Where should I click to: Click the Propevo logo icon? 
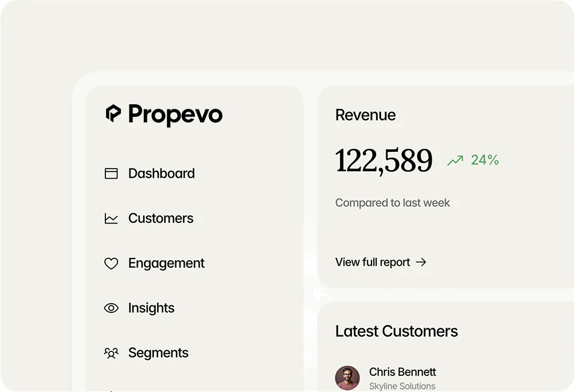(x=112, y=115)
